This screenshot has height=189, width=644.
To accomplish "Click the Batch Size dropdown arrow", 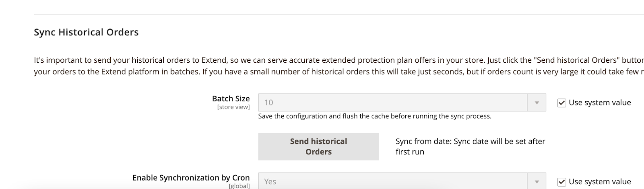I will [x=537, y=103].
